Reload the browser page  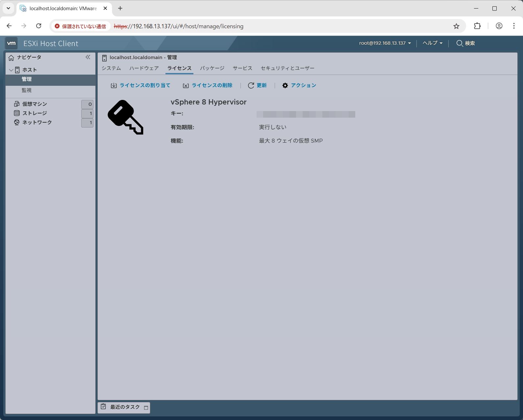pyautogui.click(x=38, y=26)
